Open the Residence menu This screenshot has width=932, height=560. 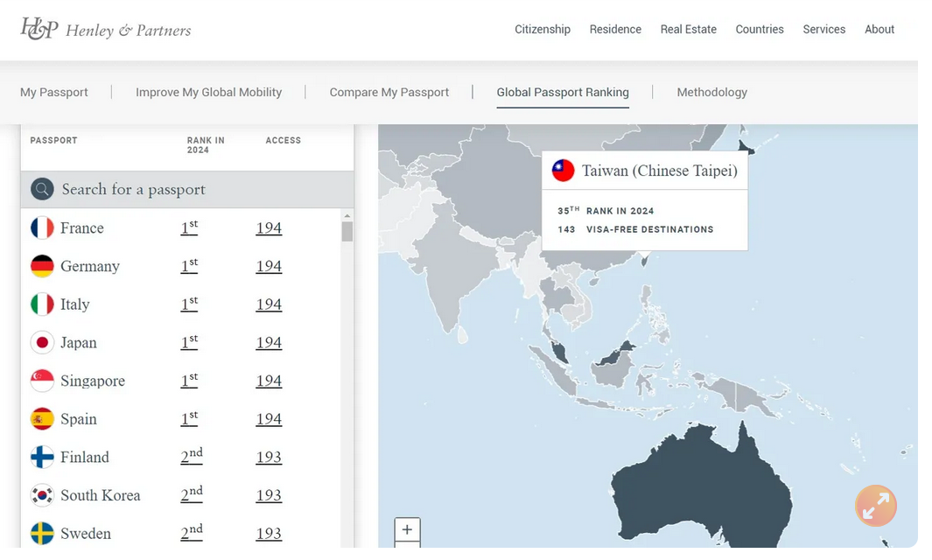click(x=615, y=29)
